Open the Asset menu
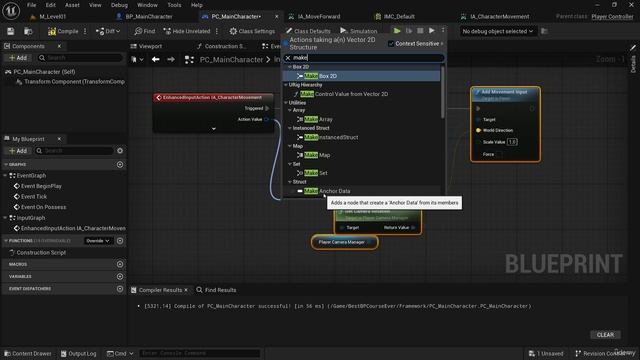Screen dimensions: 640x360 [72, 5]
